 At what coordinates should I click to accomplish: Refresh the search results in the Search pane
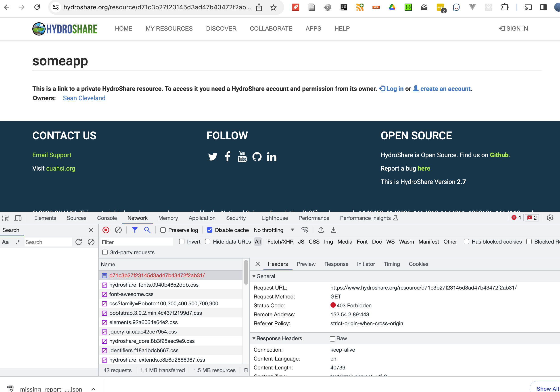coord(79,242)
